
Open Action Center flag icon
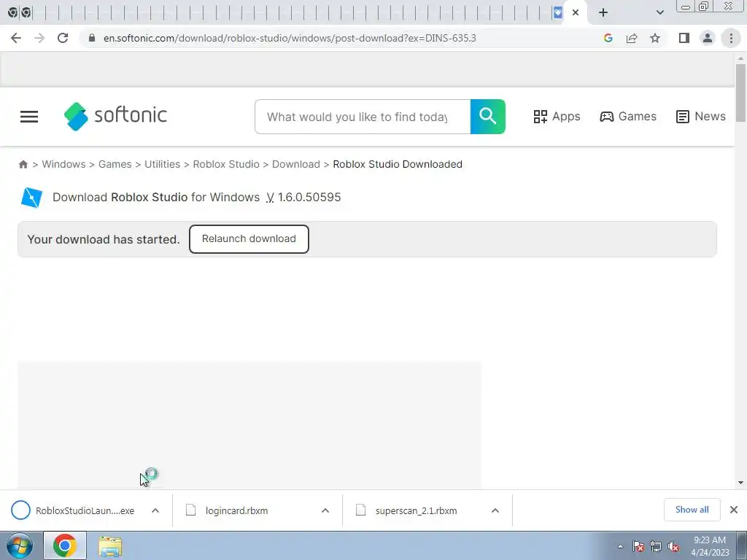pyautogui.click(x=638, y=546)
